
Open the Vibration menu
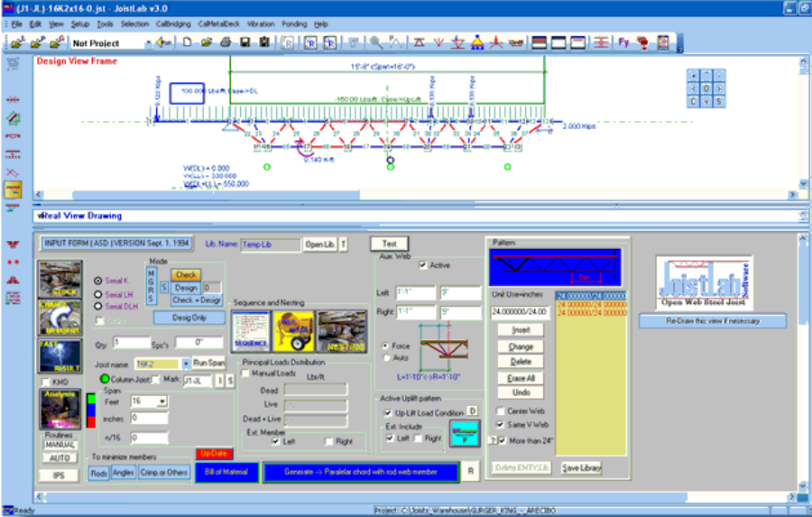(x=261, y=23)
